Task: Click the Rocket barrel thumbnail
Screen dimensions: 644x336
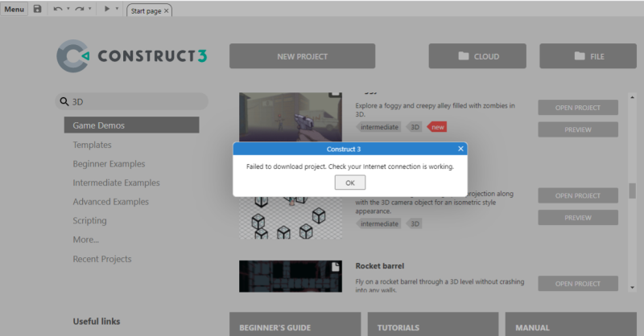Action: 291,276
